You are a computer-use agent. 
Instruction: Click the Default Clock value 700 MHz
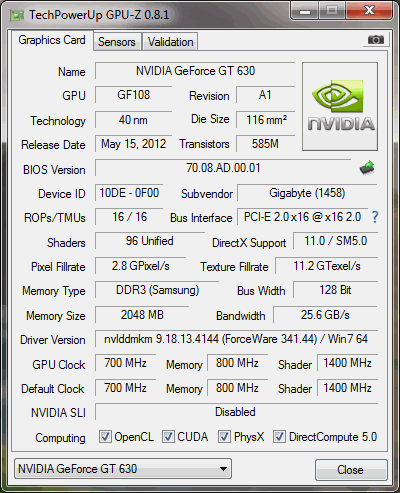coord(125,388)
